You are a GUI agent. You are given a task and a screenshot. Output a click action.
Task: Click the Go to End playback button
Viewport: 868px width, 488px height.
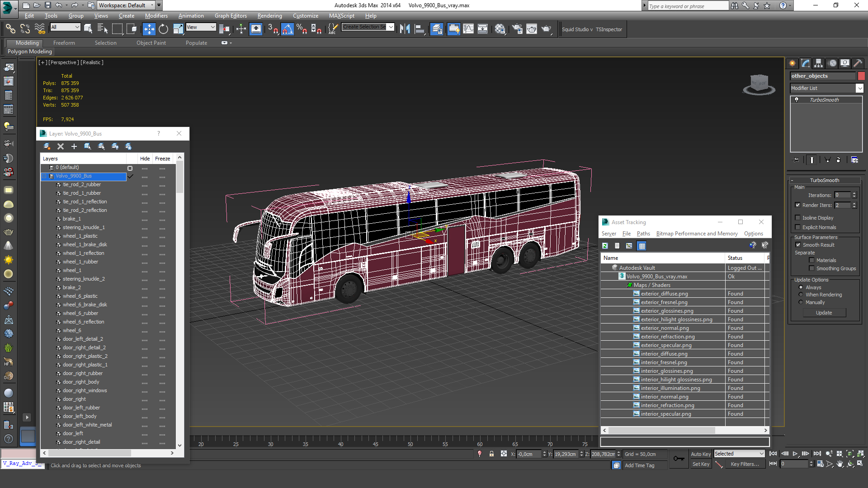(817, 454)
